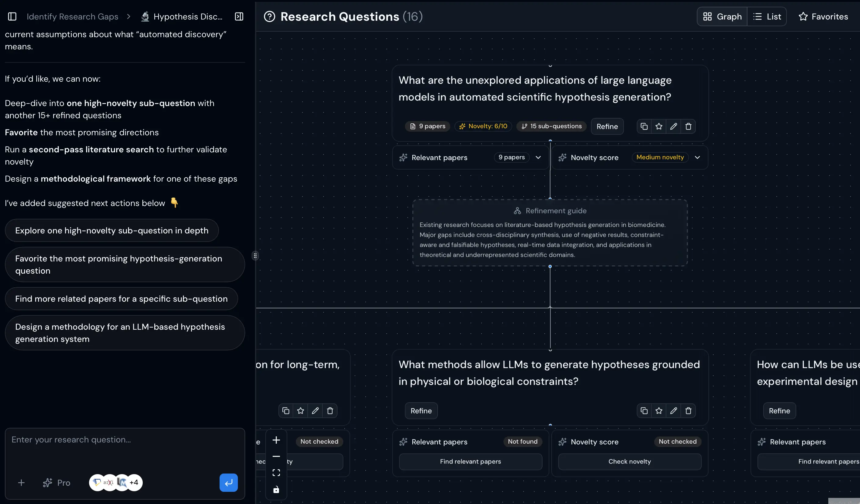Copy the automated scientific hypothesis generation question
The height and width of the screenshot is (504, 860).
tap(644, 126)
